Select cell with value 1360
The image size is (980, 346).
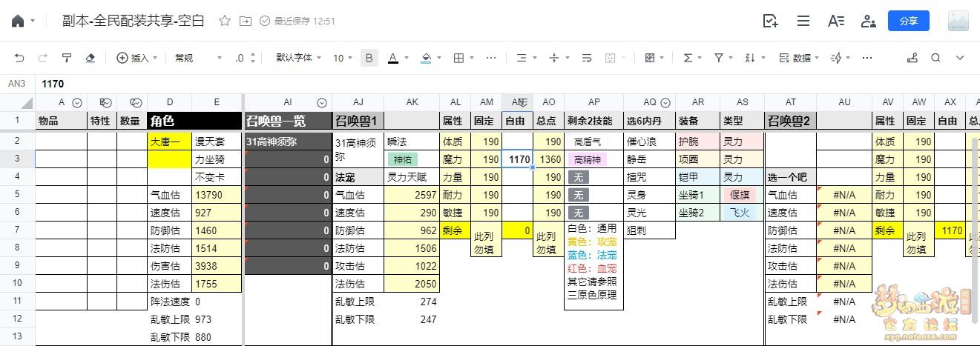(549, 159)
